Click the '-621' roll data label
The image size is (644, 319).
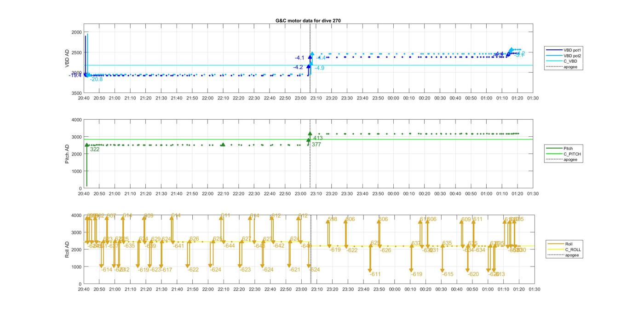(294, 270)
